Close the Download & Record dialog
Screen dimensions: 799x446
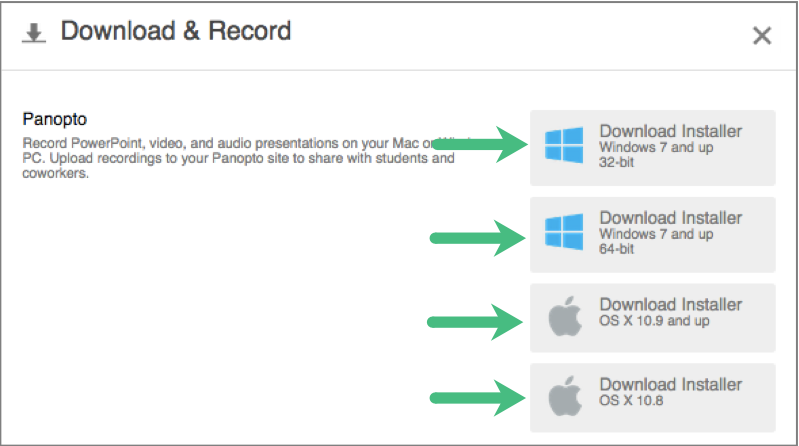pos(762,36)
